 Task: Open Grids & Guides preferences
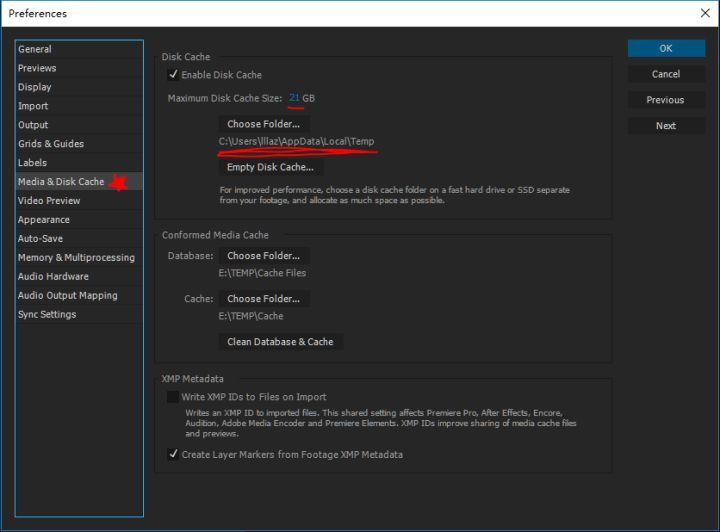pyautogui.click(x=51, y=144)
